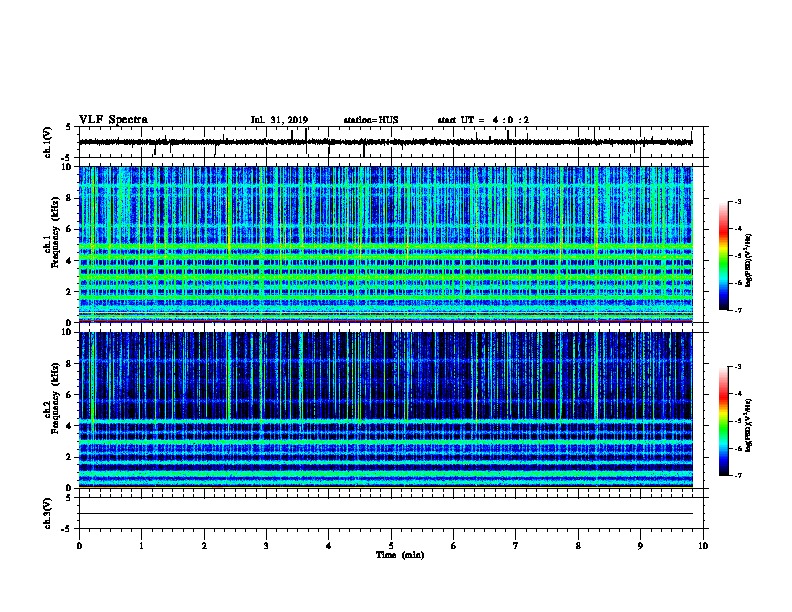Click the "ch.3(V)" axis label
The height and width of the screenshot is (612, 792).
(48, 513)
